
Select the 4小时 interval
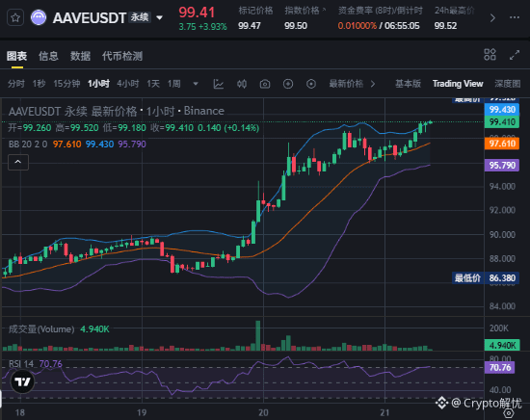[128, 84]
